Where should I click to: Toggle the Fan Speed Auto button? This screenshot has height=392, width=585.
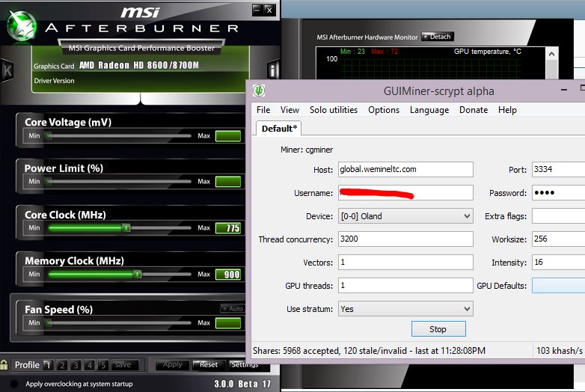232,308
